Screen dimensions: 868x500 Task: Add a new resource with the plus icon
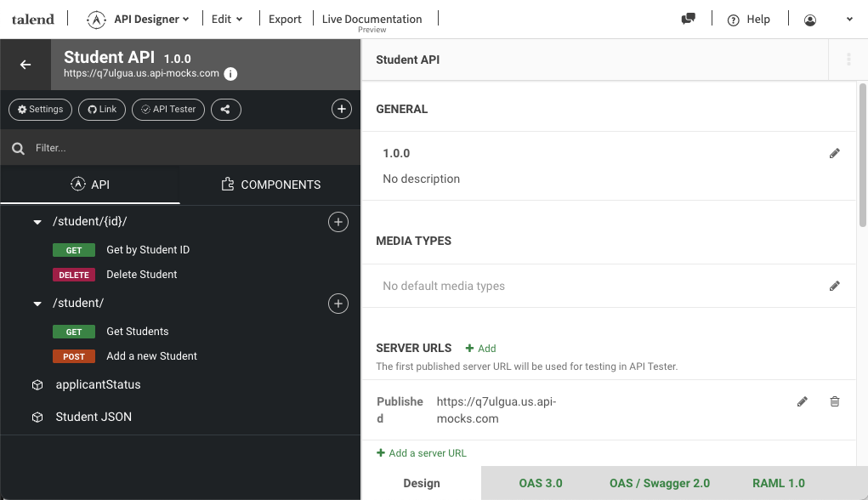341,109
